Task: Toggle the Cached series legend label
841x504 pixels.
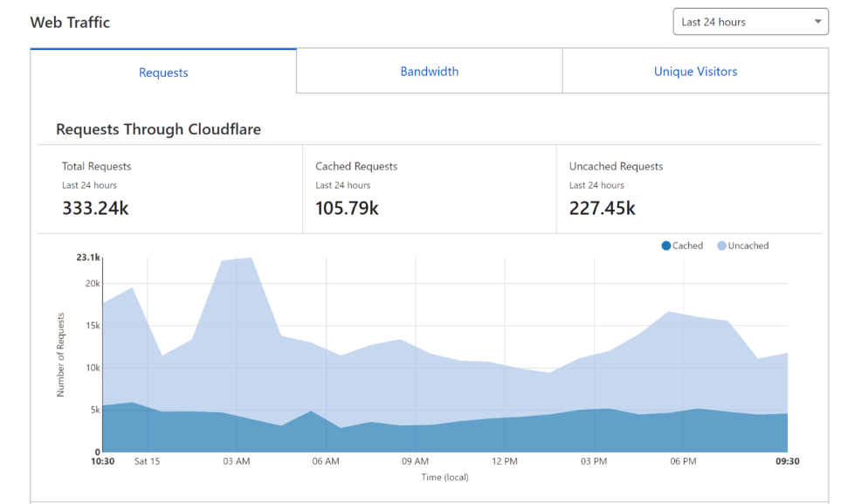Action: pos(687,246)
